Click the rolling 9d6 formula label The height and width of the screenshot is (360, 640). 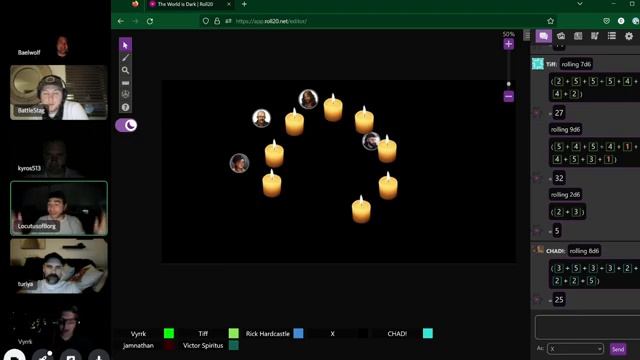tap(565, 129)
